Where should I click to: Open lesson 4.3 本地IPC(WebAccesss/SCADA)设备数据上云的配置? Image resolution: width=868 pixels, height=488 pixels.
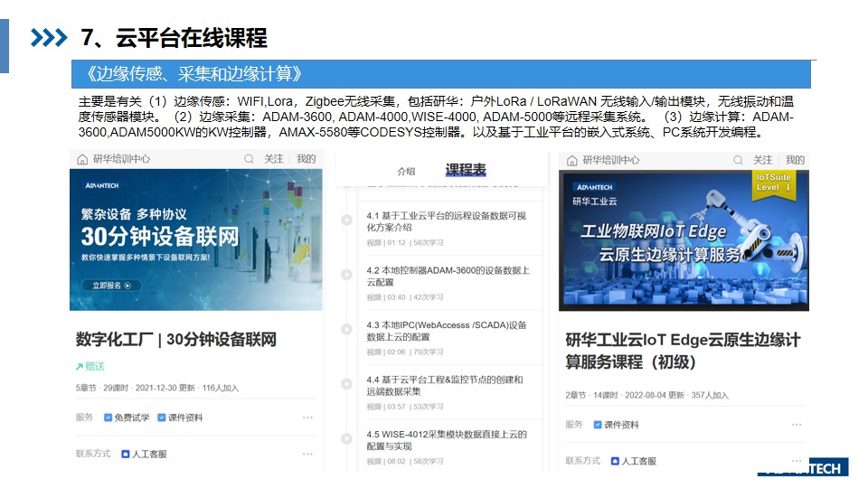click(446, 331)
